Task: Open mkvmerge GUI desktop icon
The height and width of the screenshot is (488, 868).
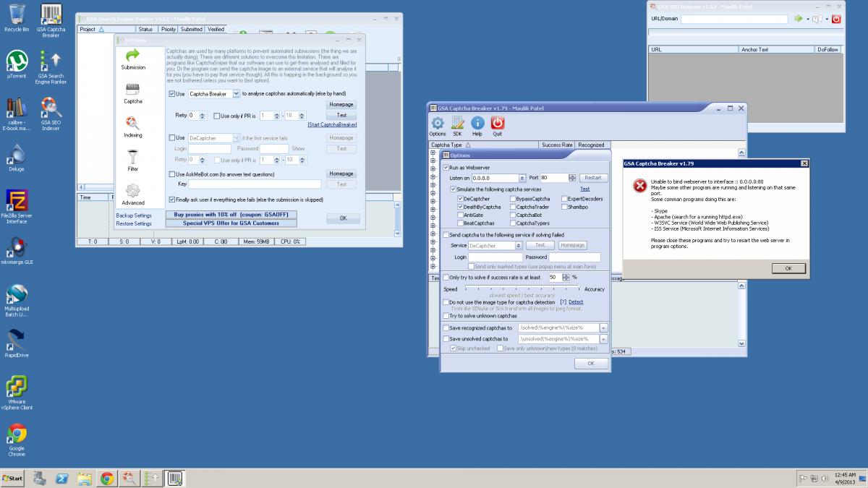Action: pyautogui.click(x=17, y=250)
